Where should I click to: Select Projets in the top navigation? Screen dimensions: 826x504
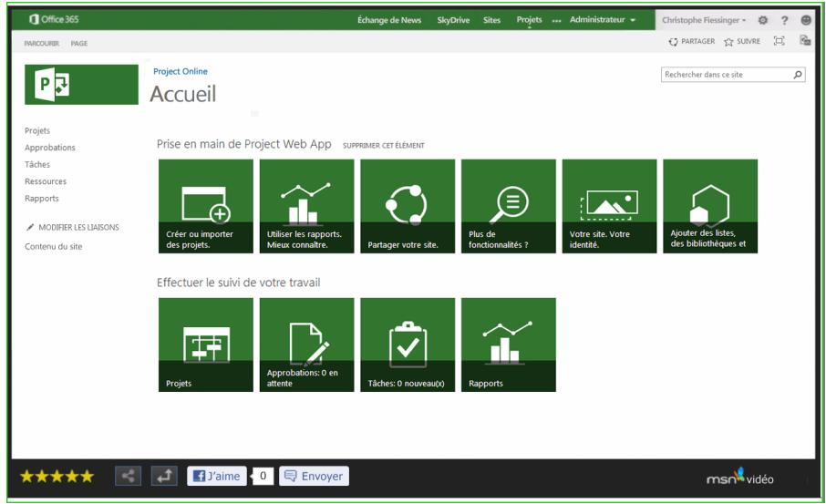pos(529,19)
